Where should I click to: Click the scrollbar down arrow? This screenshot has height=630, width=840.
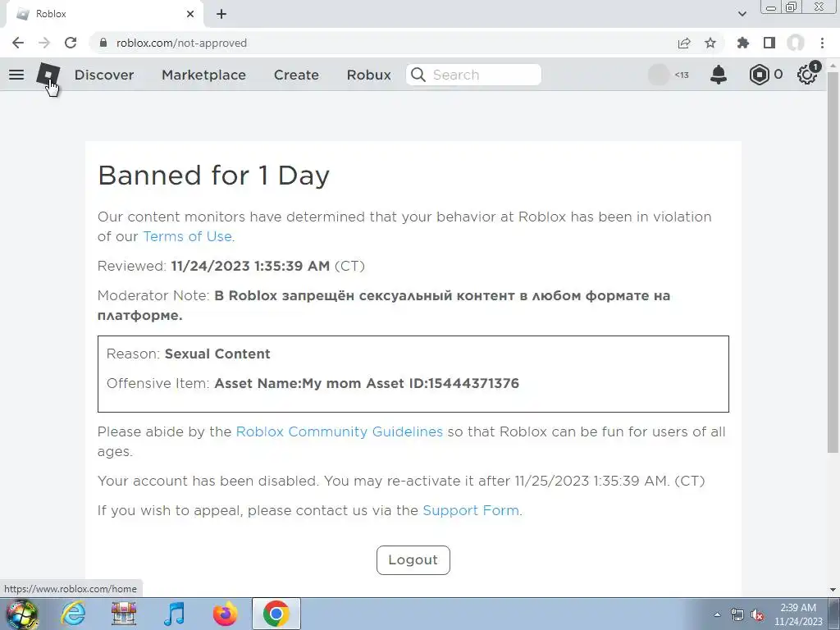[833, 590]
